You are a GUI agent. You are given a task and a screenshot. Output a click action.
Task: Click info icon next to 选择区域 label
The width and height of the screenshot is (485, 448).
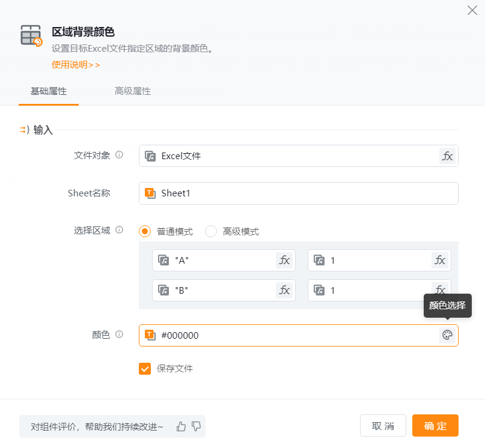click(119, 230)
